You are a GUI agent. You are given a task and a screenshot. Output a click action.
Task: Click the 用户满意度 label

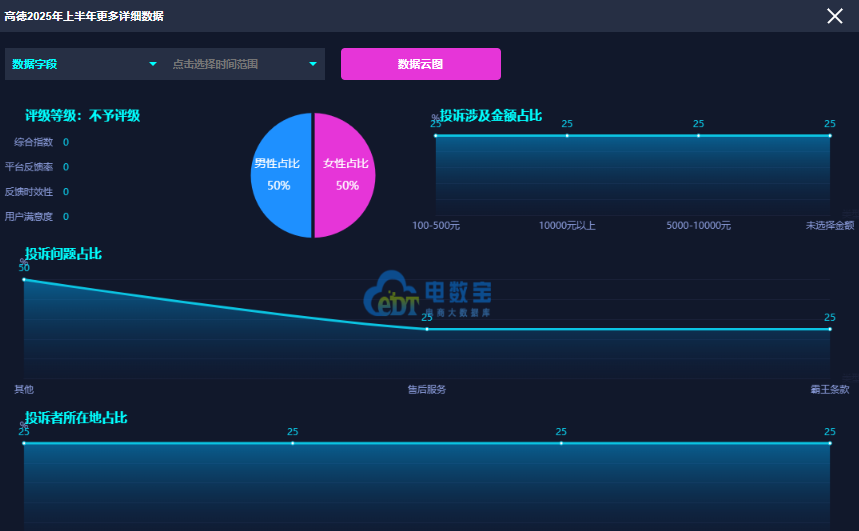tap(29, 216)
